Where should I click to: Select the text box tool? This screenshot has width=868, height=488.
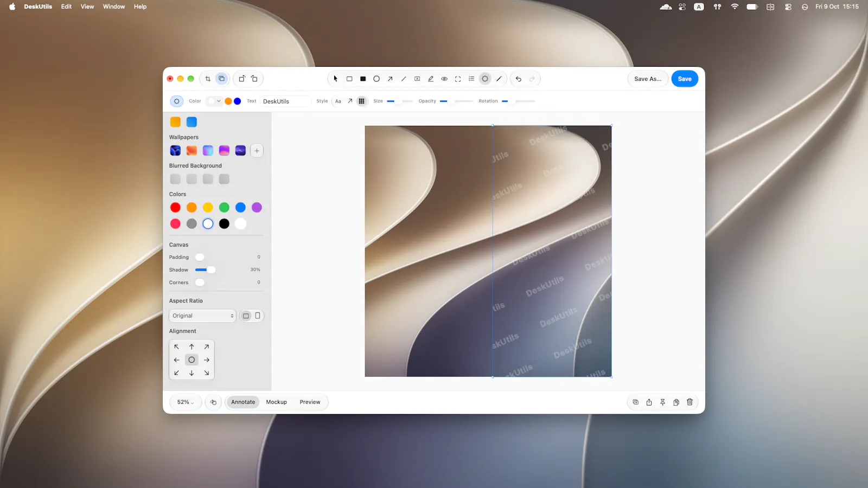click(x=417, y=79)
